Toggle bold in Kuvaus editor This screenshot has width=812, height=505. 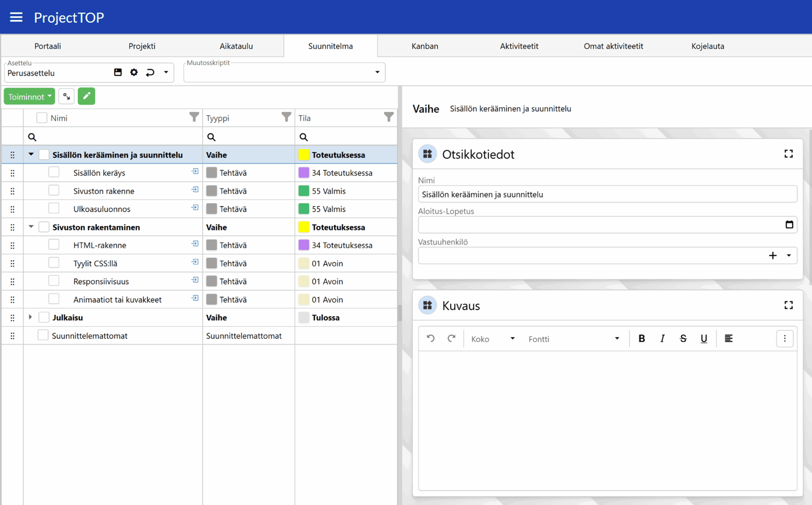click(x=642, y=338)
